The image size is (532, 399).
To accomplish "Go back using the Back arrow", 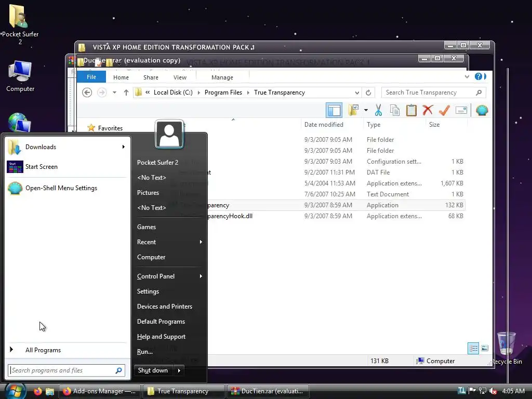I will coord(87,92).
